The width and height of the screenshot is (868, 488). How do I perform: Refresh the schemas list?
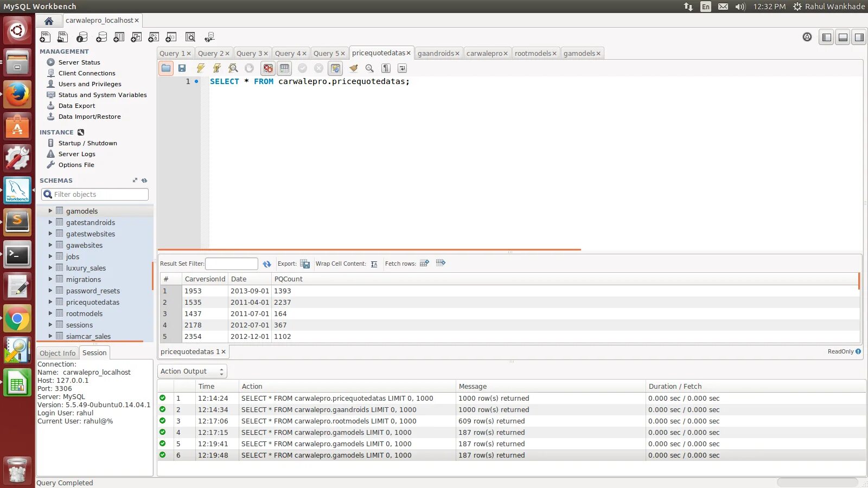144,181
